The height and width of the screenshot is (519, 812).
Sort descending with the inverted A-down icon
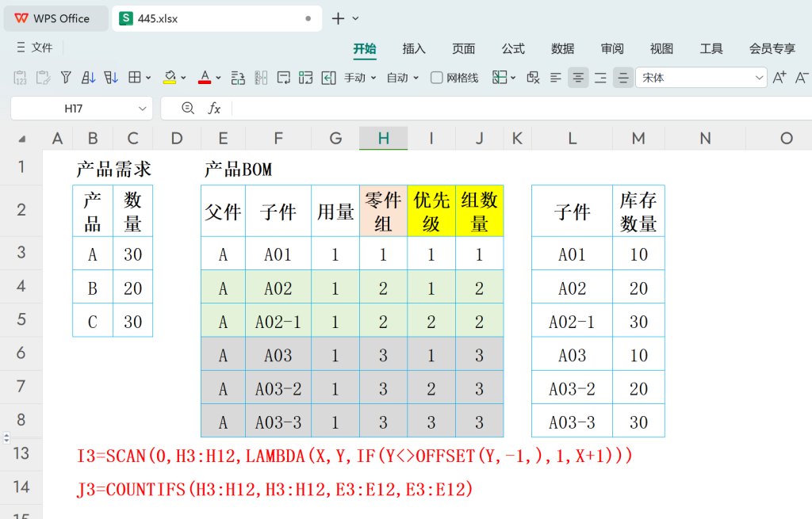[x=111, y=78]
